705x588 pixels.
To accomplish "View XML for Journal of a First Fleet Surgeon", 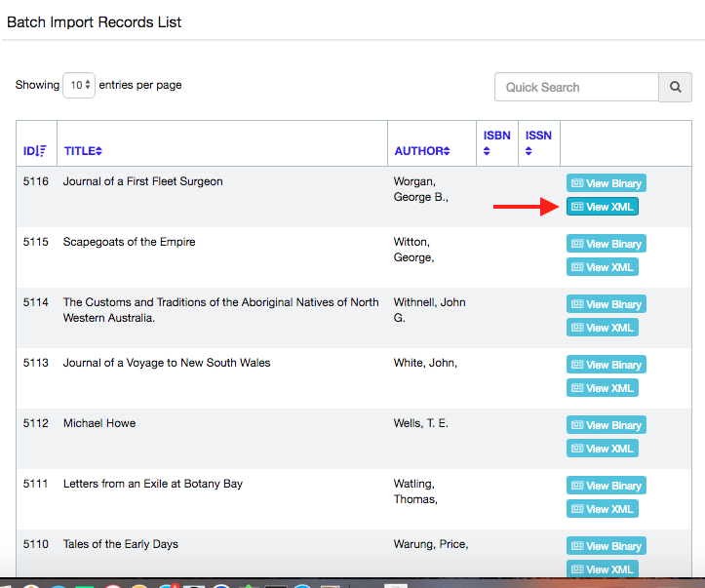I will coord(602,207).
